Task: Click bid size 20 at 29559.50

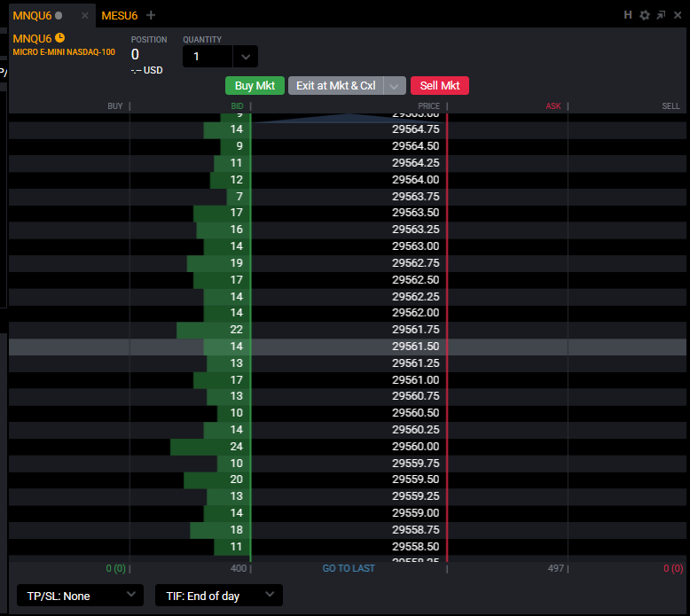Action: coord(236,480)
